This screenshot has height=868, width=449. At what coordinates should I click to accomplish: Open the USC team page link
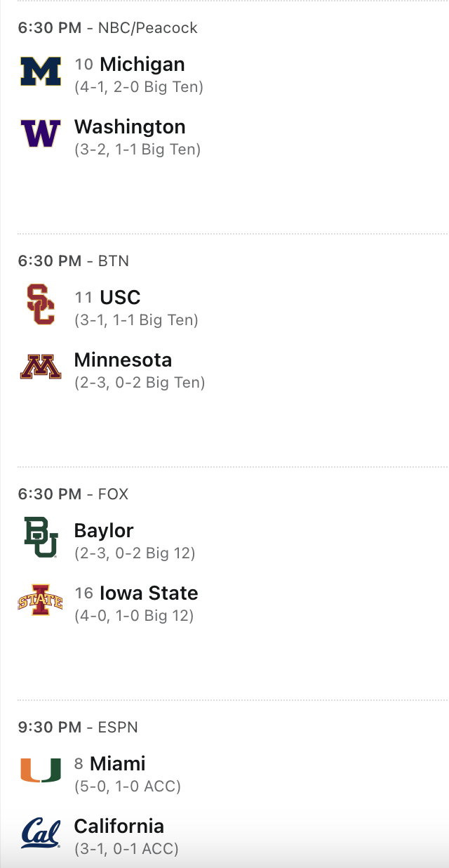click(120, 298)
